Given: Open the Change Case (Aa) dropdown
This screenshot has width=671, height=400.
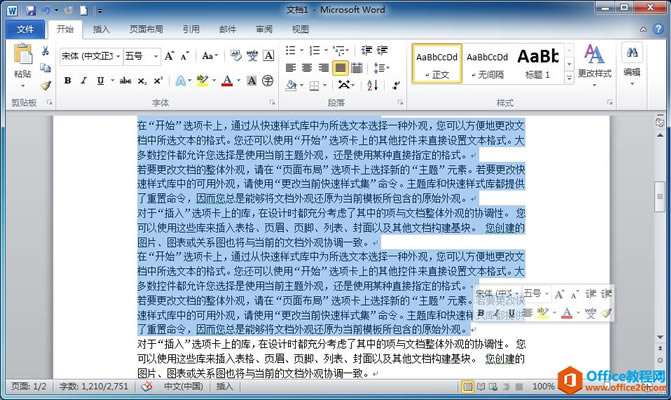Looking at the screenshot, I should coord(210,56).
